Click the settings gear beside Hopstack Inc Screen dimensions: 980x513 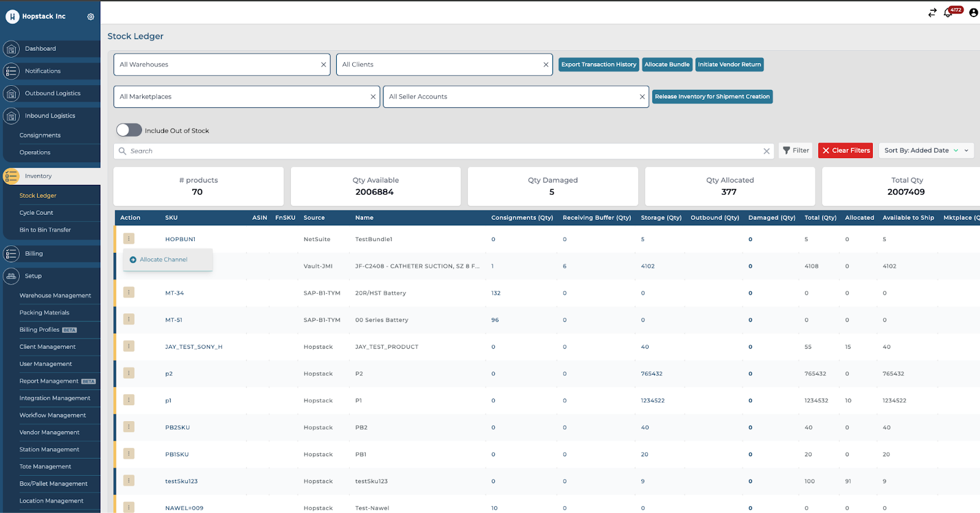[91, 17]
